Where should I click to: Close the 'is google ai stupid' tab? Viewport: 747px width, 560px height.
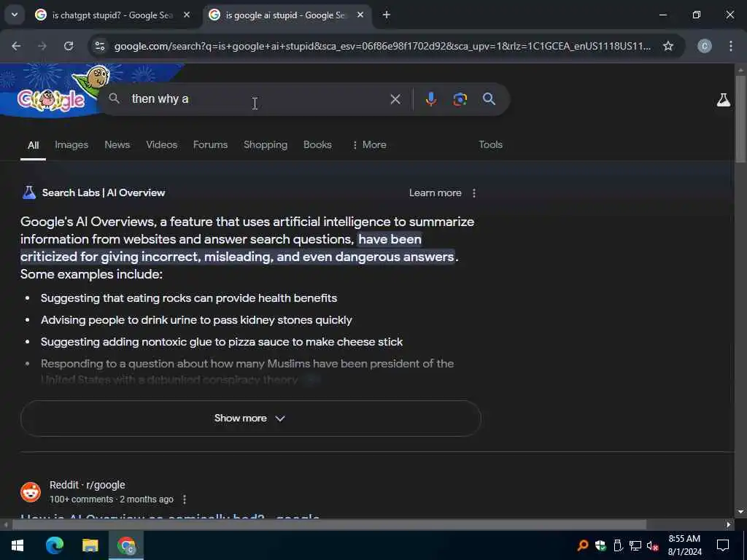click(x=360, y=15)
